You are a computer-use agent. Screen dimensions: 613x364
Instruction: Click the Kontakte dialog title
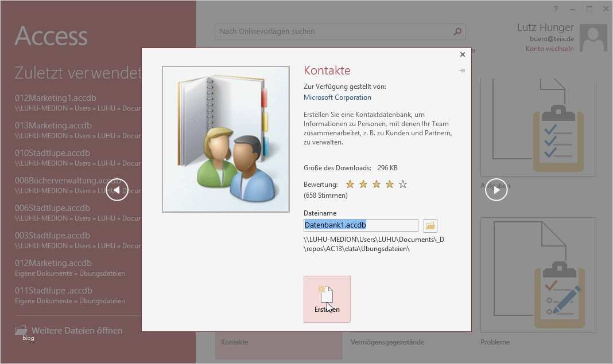point(327,71)
